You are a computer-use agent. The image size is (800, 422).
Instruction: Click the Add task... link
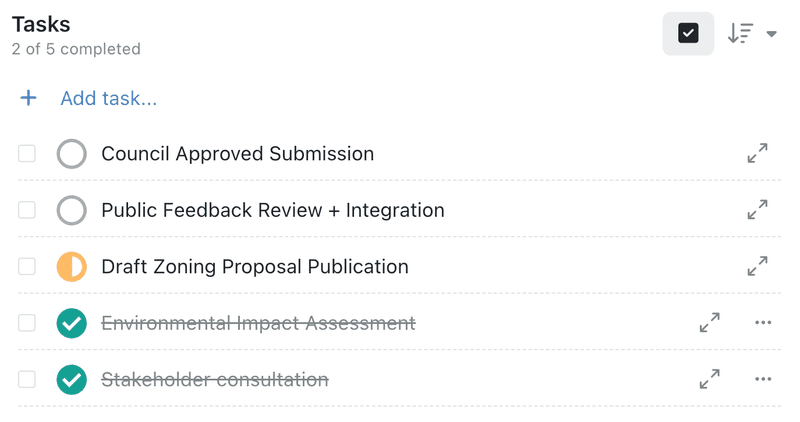(x=108, y=98)
